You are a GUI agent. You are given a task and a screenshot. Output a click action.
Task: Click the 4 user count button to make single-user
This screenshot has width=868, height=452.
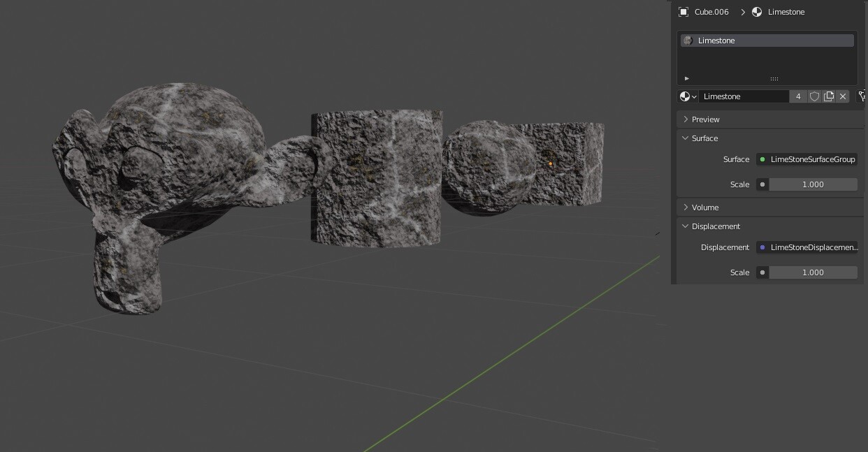pyautogui.click(x=798, y=96)
